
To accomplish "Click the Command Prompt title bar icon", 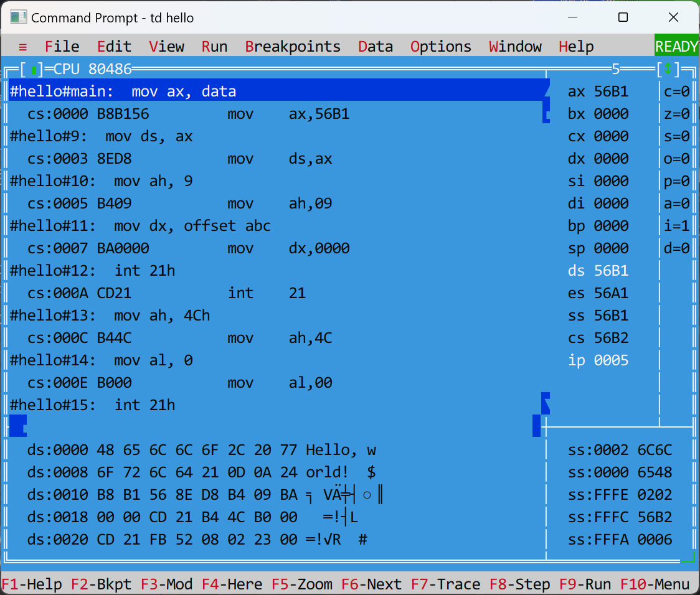I will click(x=19, y=17).
